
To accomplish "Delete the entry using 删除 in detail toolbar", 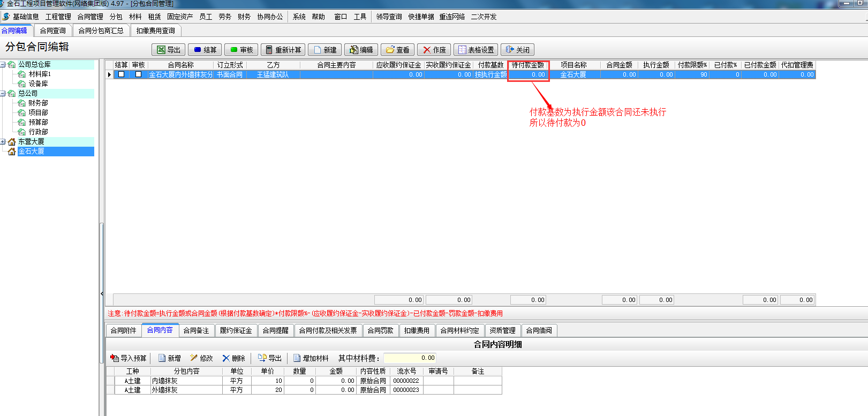I will (233, 358).
